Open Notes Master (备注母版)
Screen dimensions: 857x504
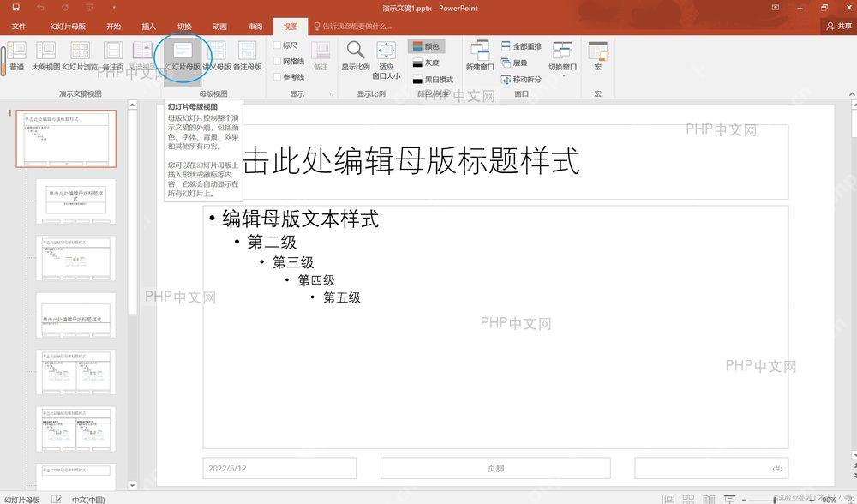pyautogui.click(x=247, y=57)
